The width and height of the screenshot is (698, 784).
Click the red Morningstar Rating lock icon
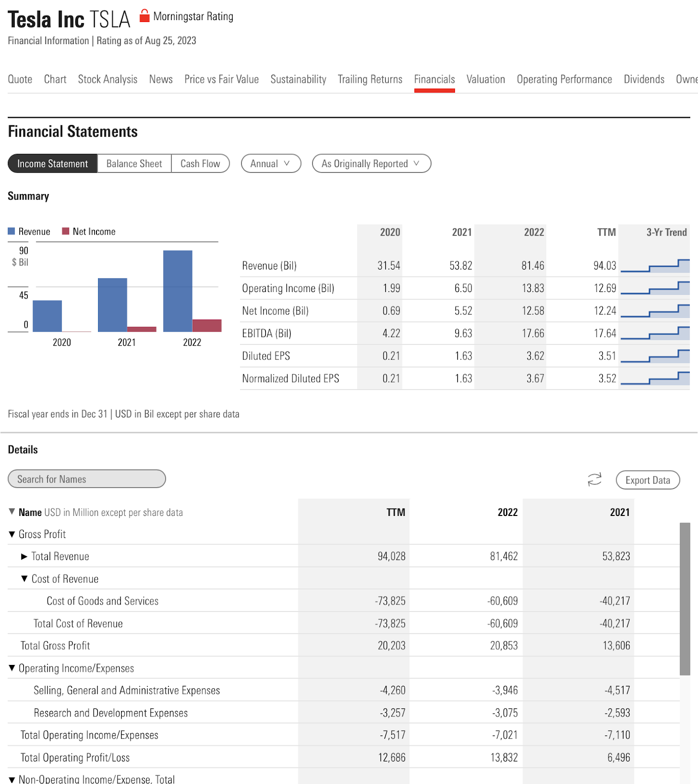pos(144,16)
